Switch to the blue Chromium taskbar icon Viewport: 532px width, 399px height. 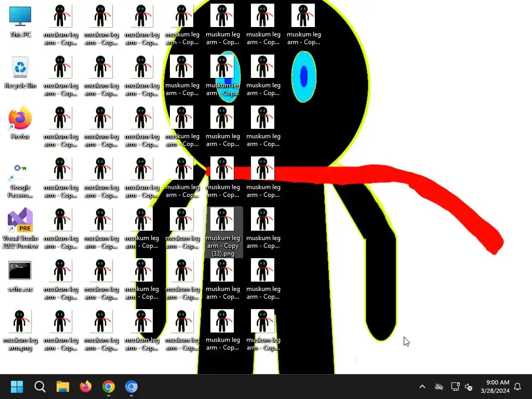click(x=131, y=387)
